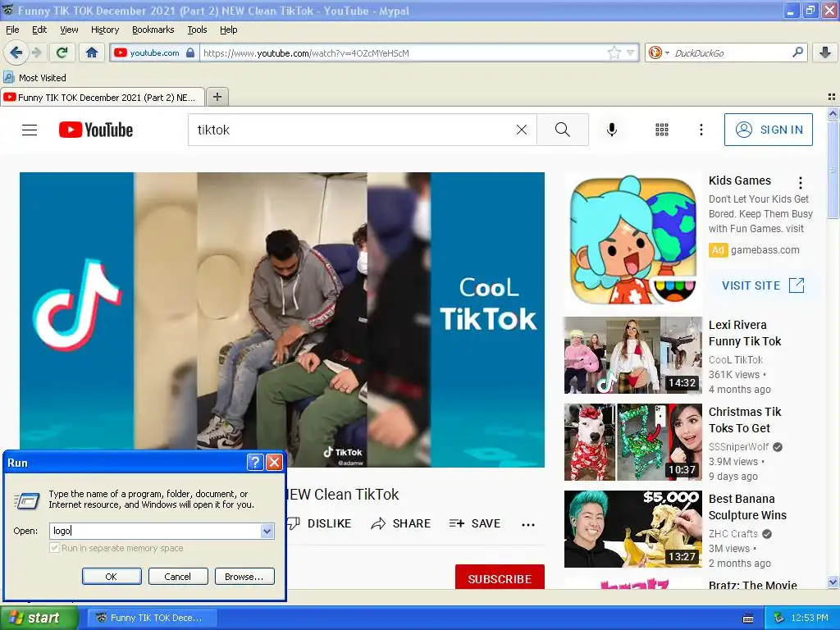Click the Run dialog help question mark
This screenshot has height=630, width=840.
tap(255, 462)
